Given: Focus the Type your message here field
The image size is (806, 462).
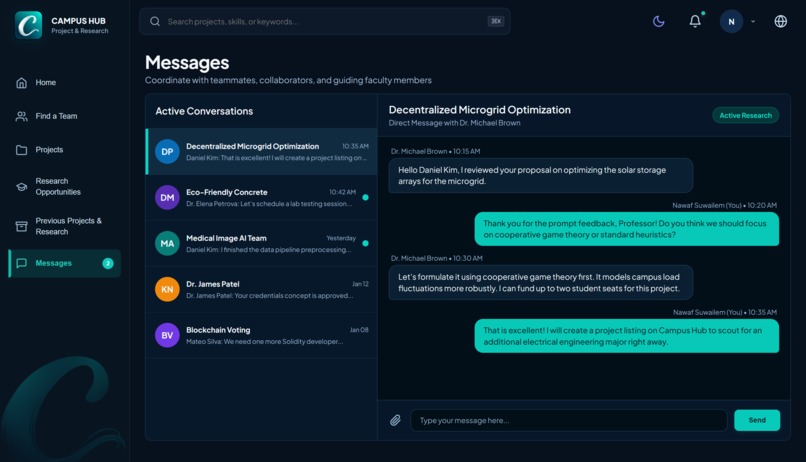Looking at the screenshot, I should (569, 420).
